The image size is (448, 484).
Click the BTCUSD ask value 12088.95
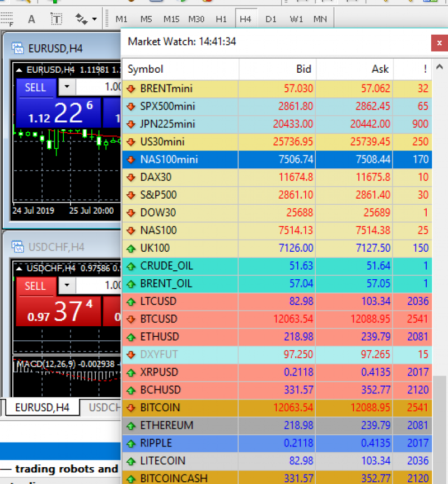pos(370,319)
